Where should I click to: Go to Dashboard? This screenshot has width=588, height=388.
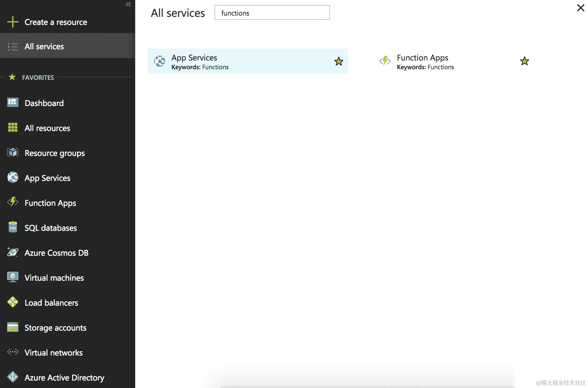pos(67,103)
